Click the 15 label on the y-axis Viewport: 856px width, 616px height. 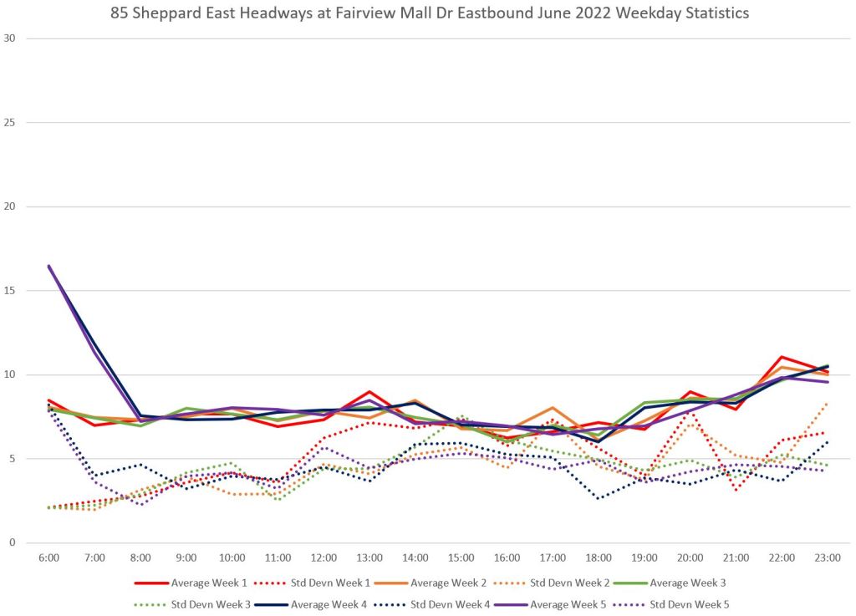(x=10, y=291)
